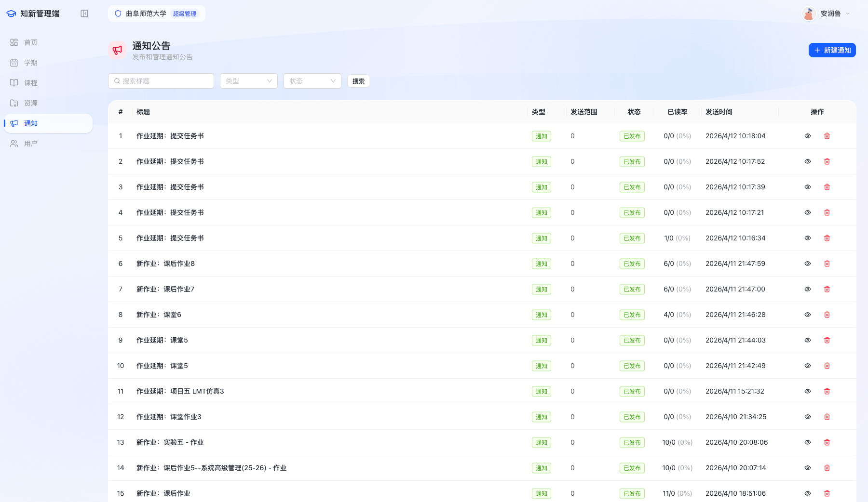Screen dimensions: 868x502
Task: Click the 新建通知 button
Action: click(832, 50)
